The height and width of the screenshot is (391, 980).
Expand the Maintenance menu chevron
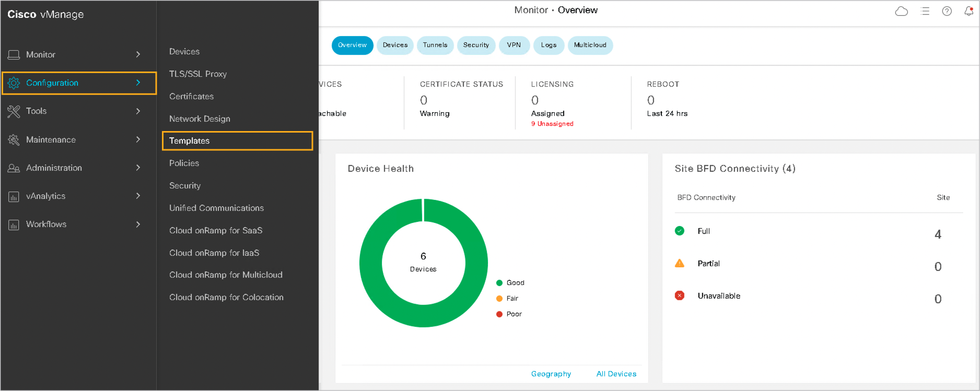(x=138, y=139)
